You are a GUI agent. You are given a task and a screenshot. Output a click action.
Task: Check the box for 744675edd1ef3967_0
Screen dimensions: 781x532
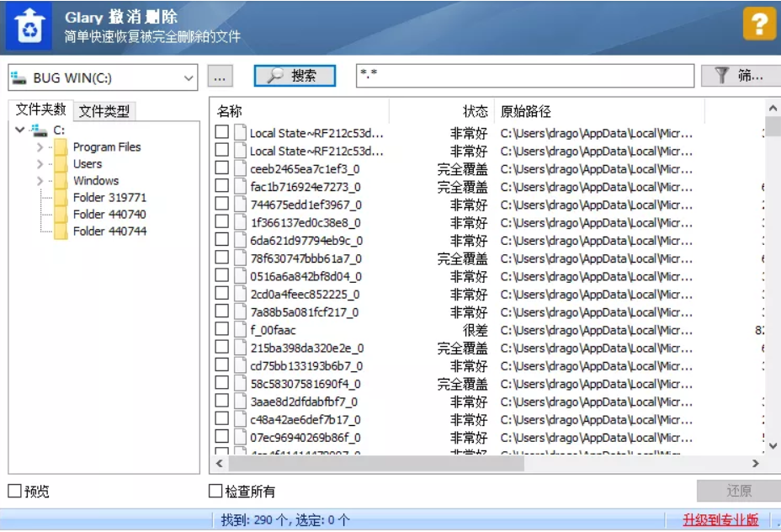pos(221,204)
